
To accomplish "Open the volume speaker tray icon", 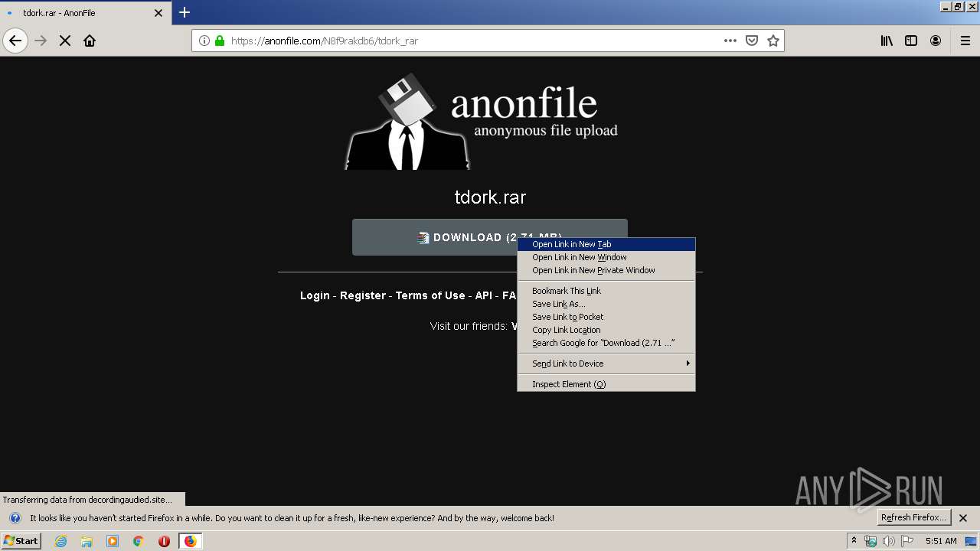I will 889,541.
